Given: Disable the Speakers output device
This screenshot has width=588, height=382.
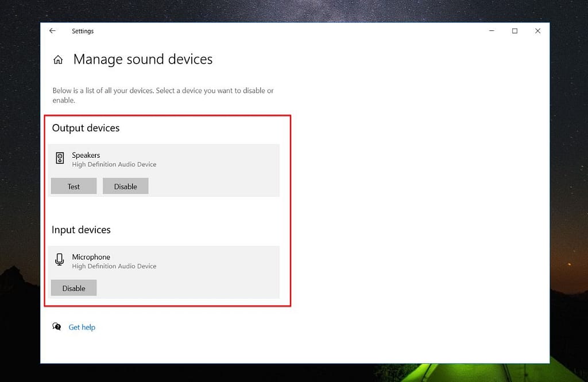Looking at the screenshot, I should click(126, 186).
